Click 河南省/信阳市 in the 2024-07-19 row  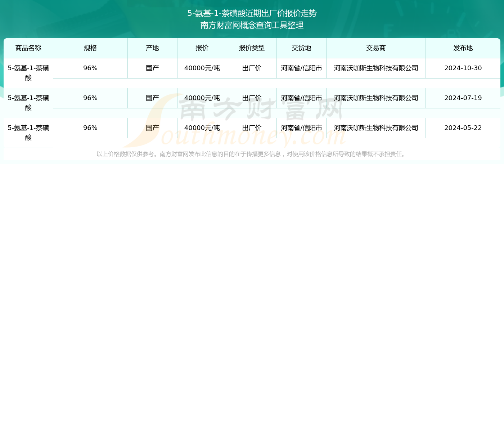(x=301, y=98)
